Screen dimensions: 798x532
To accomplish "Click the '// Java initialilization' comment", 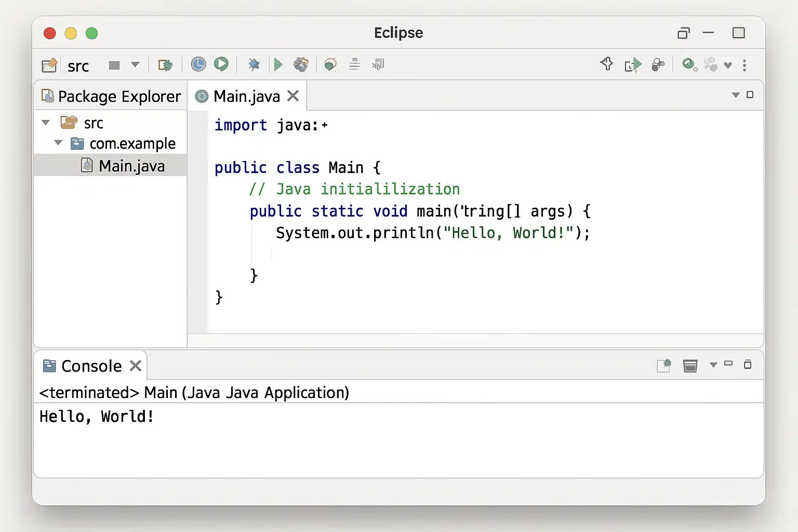I will pyautogui.click(x=354, y=189).
